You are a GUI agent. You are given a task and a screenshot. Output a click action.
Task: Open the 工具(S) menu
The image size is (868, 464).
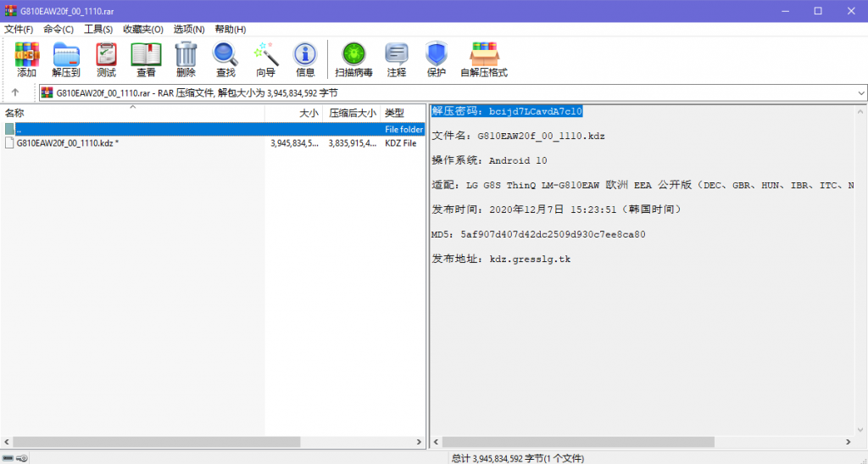pyautogui.click(x=98, y=30)
